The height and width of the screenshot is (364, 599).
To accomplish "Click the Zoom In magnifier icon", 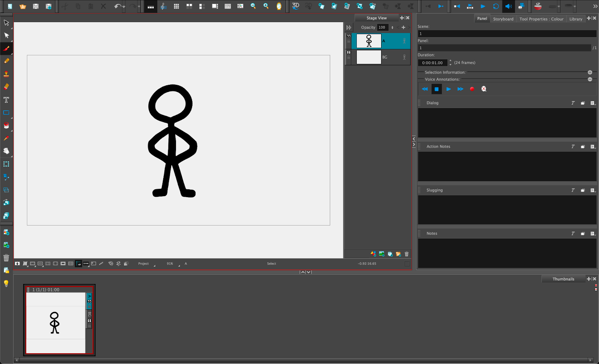I will click(x=266, y=6).
